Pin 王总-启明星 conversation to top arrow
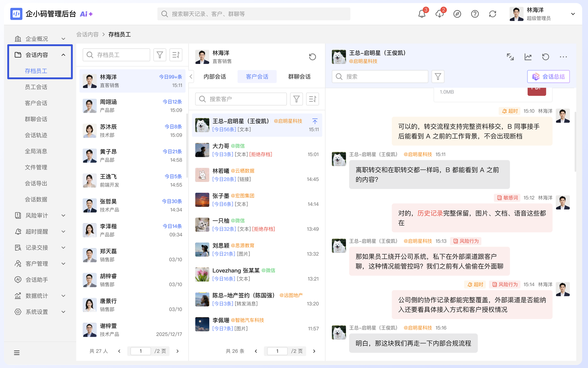This screenshot has height=368, width=588. coord(315,121)
